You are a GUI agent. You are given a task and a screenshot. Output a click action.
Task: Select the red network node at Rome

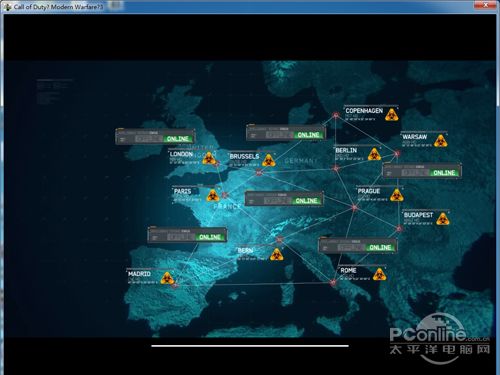tap(332, 283)
